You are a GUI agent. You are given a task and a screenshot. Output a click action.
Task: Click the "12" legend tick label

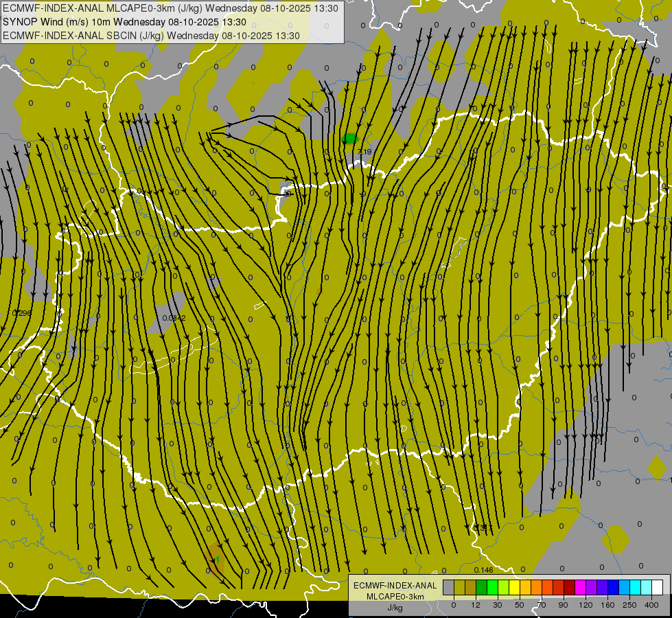click(476, 605)
